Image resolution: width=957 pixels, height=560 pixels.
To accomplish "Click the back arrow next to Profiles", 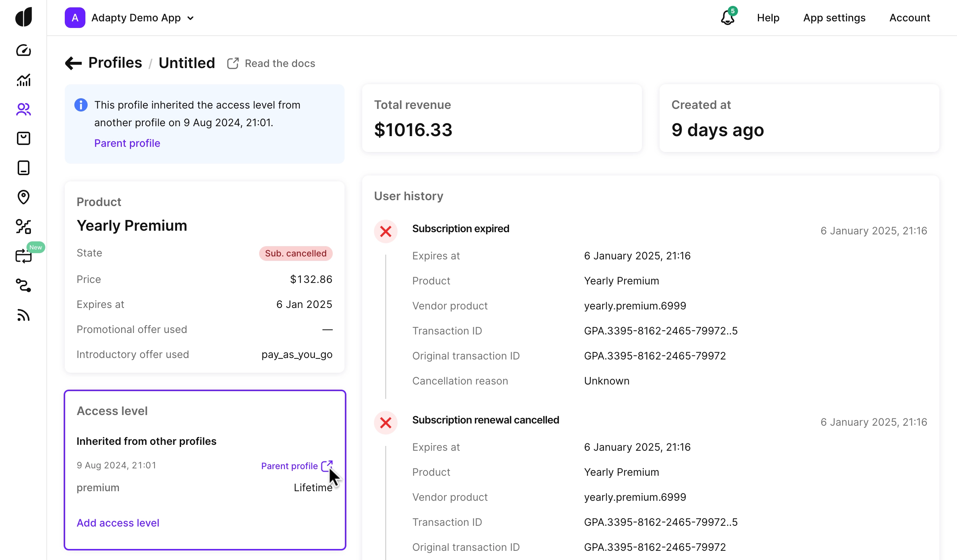I will [x=73, y=63].
